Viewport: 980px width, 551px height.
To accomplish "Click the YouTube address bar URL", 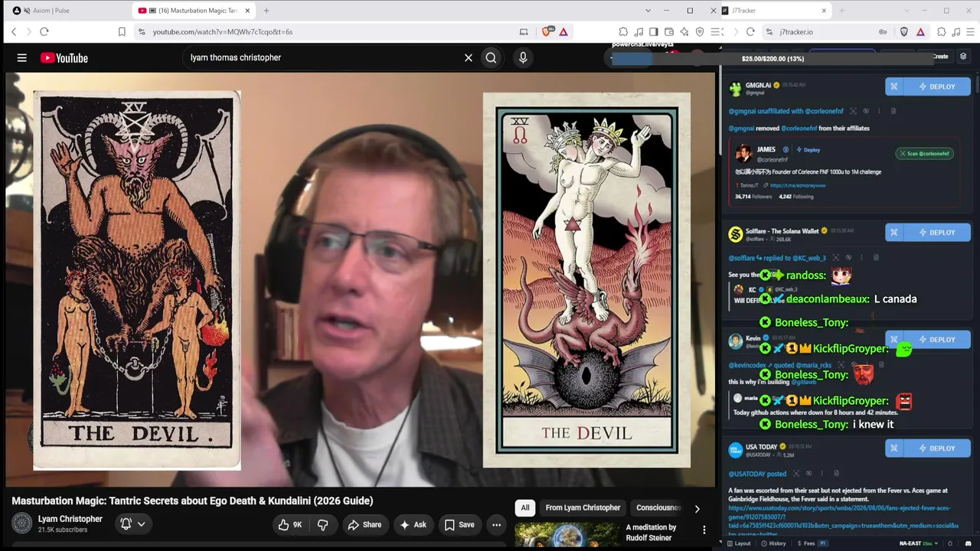I will (223, 31).
